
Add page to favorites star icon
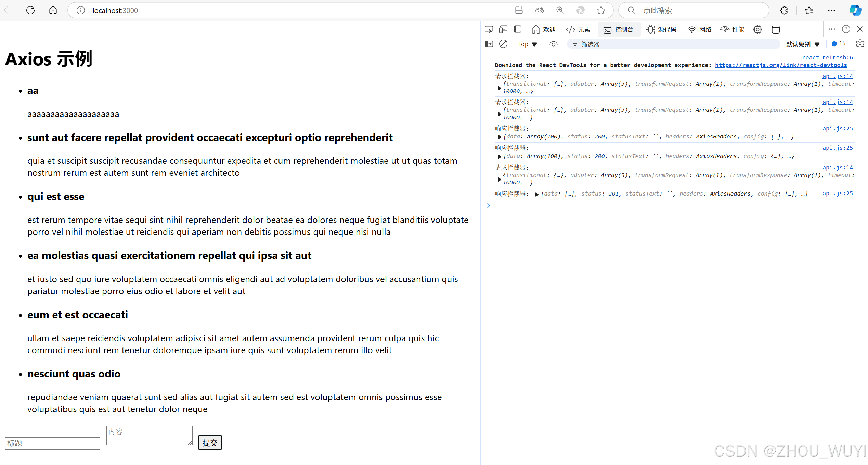pos(601,10)
